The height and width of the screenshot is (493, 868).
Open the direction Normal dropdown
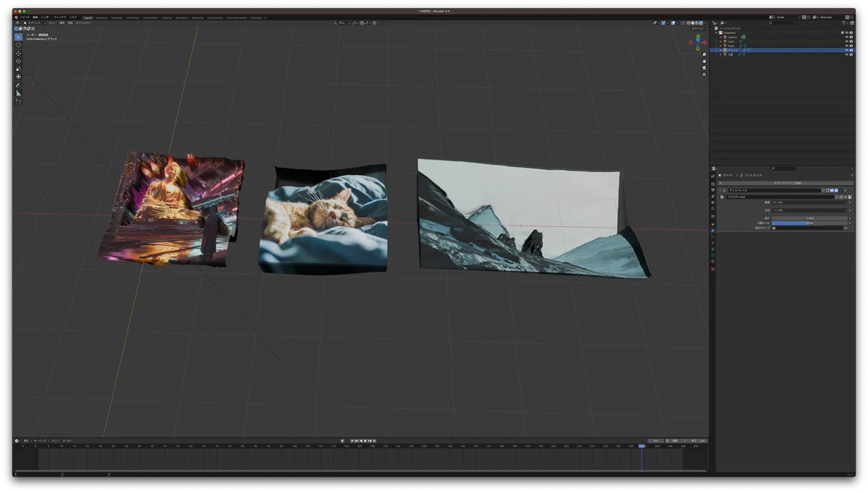(x=811, y=210)
